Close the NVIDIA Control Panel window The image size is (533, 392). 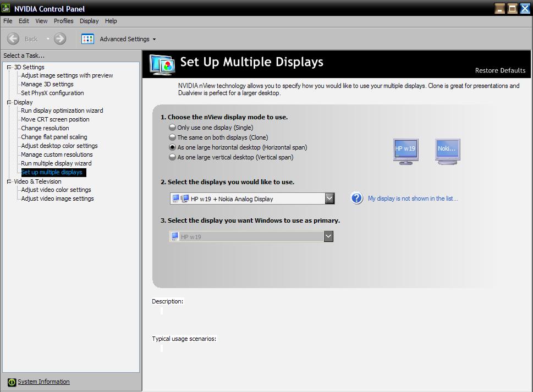525,8
